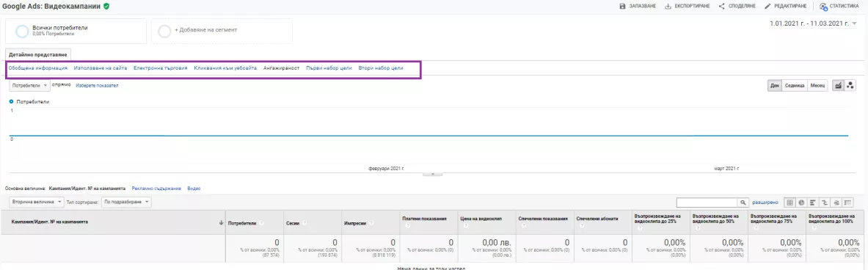Open the разширено advanced filter link

click(765, 202)
